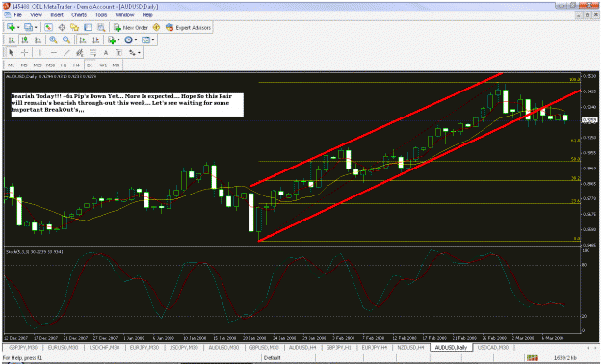Click the New Order button

(131, 28)
